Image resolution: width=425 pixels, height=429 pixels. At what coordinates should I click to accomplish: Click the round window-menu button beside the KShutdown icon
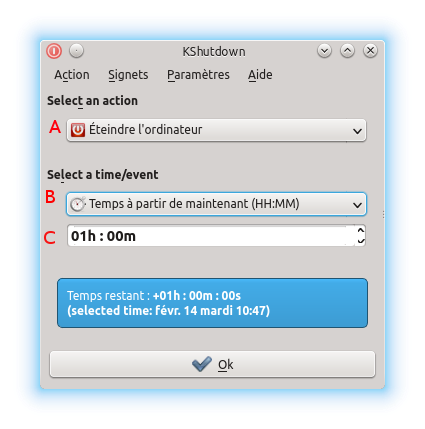pyautogui.click(x=76, y=51)
